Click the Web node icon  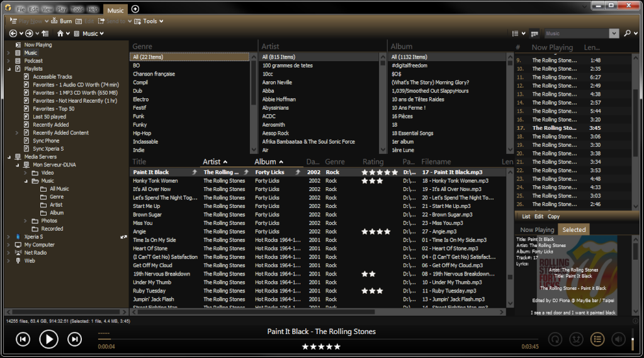tap(18, 260)
